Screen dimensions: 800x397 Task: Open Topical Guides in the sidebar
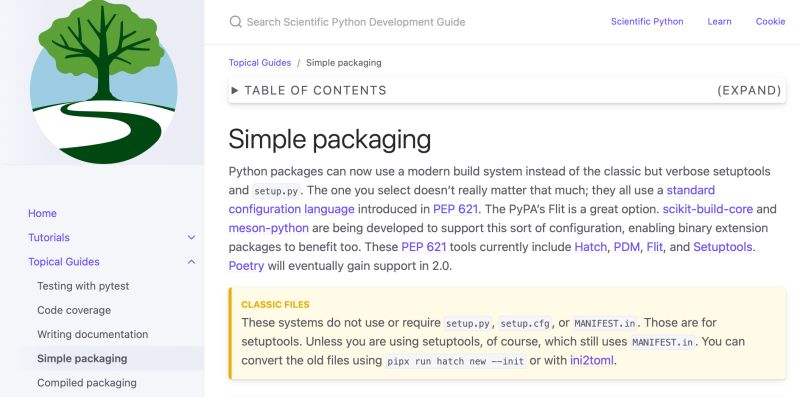coord(64,262)
